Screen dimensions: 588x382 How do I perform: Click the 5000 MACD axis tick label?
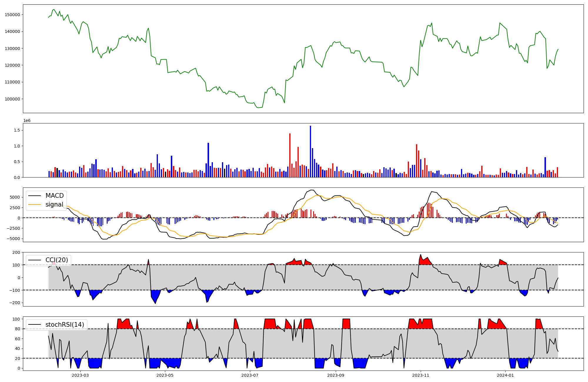(15, 197)
